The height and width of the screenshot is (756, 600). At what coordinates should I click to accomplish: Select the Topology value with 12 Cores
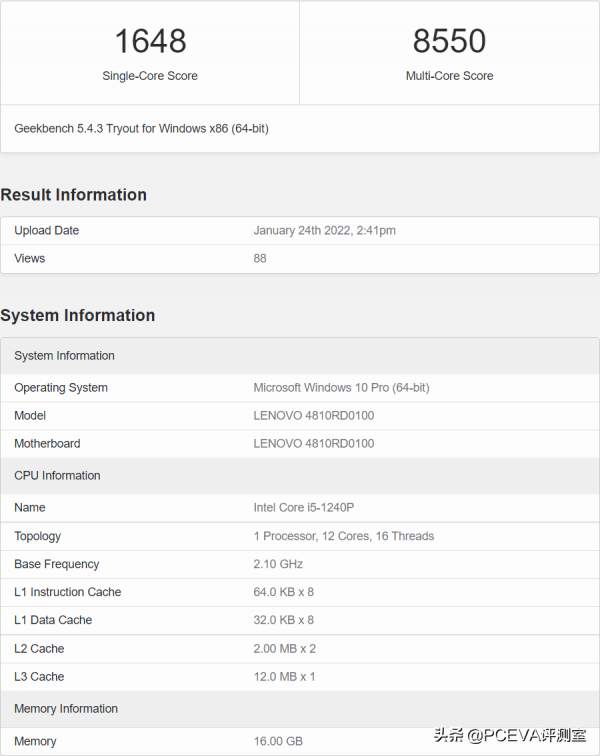coord(344,536)
